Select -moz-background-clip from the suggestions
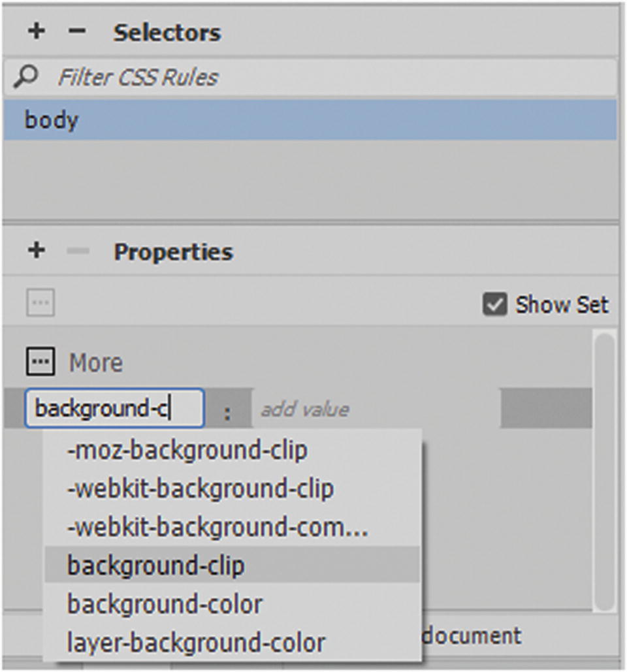627x672 pixels. [187, 450]
